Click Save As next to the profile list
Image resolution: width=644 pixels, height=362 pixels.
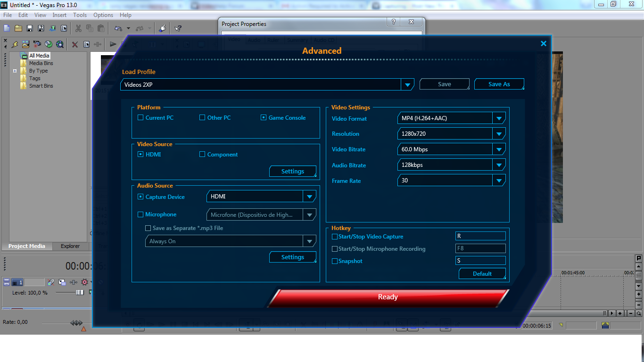point(499,84)
